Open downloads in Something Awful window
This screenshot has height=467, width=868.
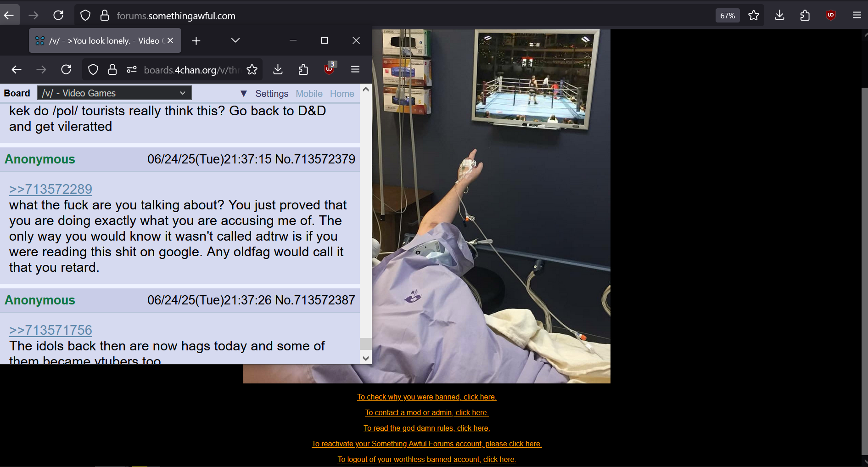(779, 16)
